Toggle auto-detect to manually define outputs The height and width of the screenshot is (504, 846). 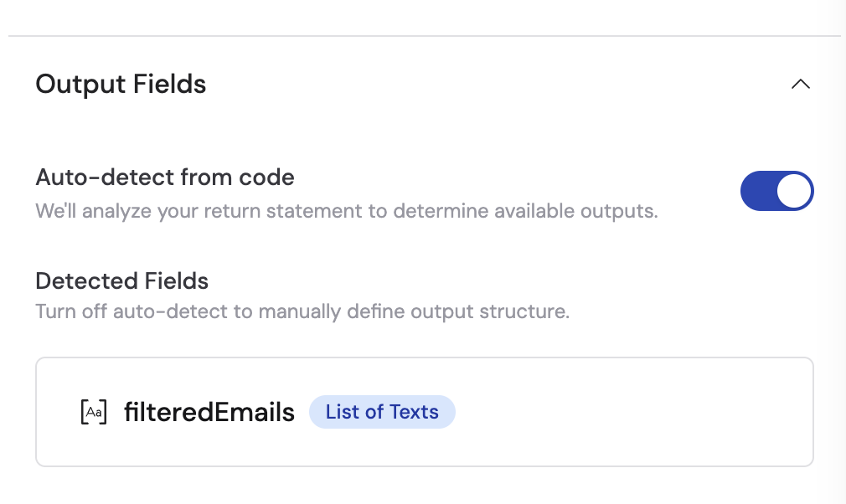point(776,191)
